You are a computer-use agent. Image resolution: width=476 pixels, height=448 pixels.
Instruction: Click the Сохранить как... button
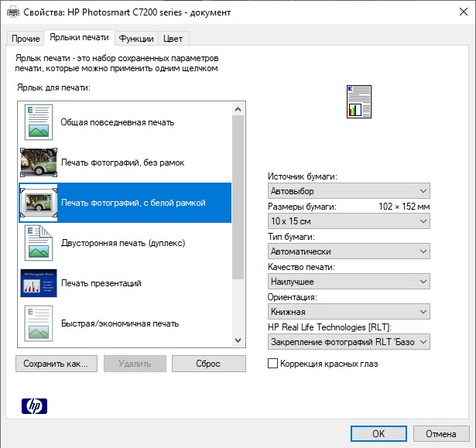pos(57,364)
